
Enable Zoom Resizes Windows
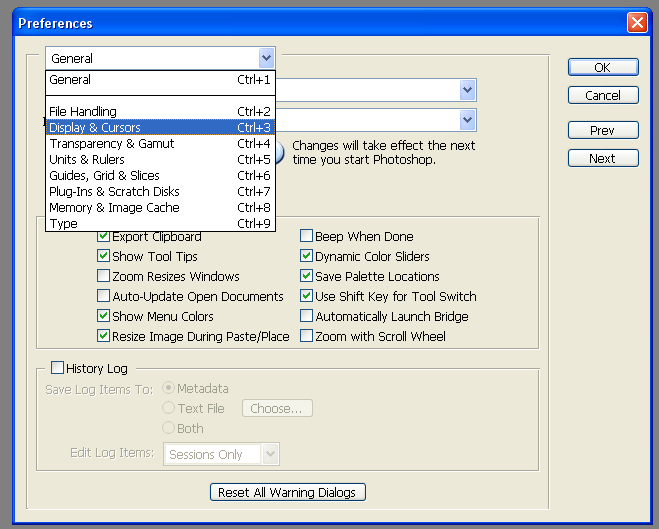(x=103, y=276)
